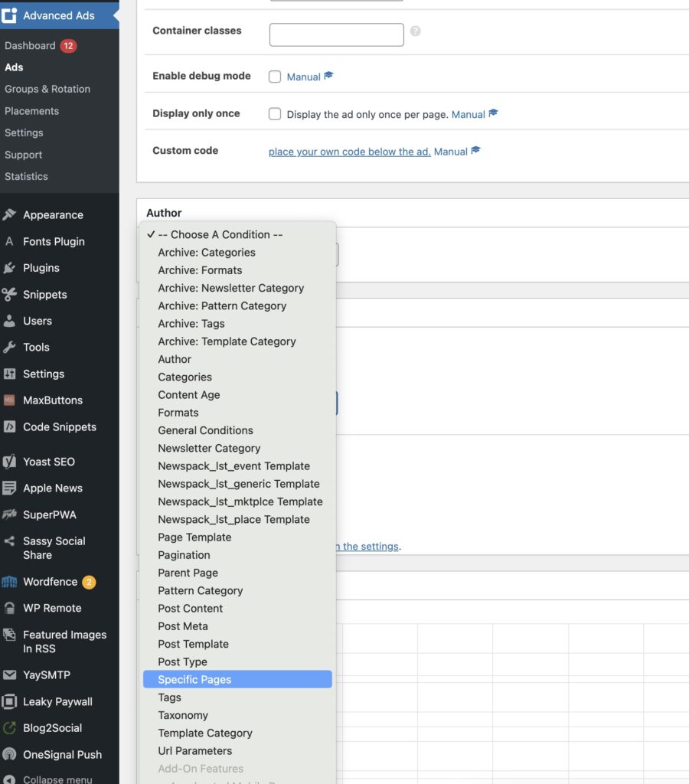Click the Users person icon

point(9,321)
